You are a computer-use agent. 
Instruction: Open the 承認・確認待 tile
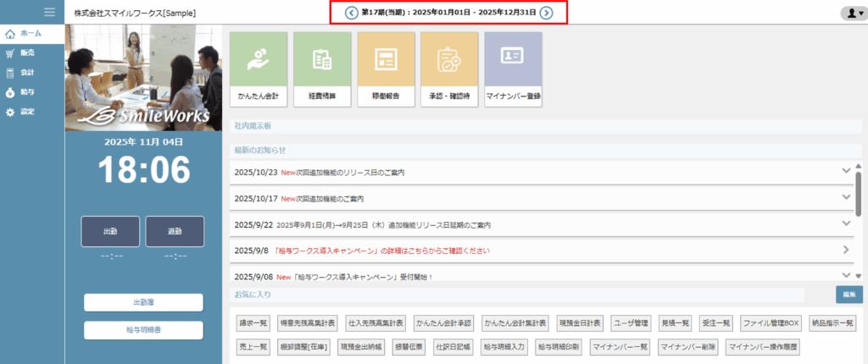coord(449,69)
